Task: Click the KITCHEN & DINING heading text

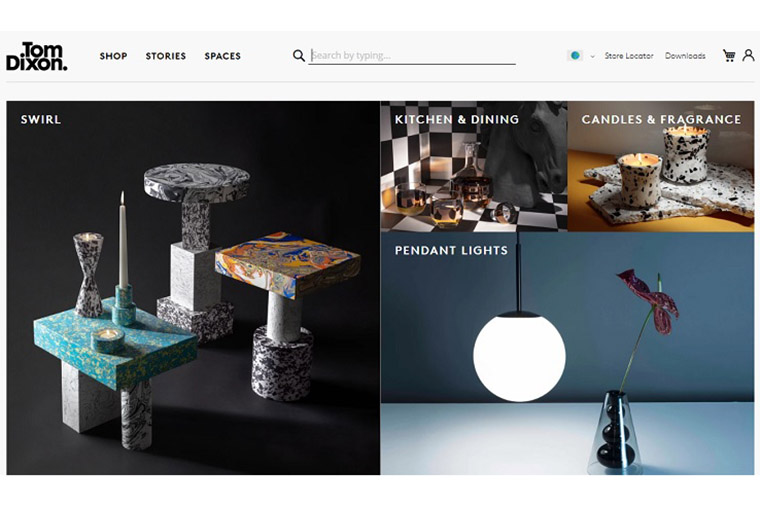Action: tap(457, 120)
